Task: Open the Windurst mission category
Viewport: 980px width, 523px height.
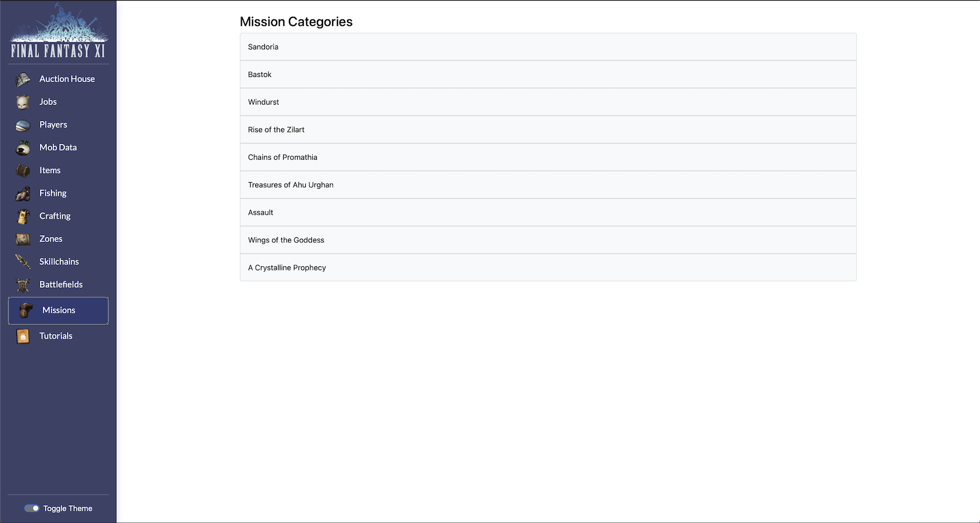Action: click(x=548, y=102)
